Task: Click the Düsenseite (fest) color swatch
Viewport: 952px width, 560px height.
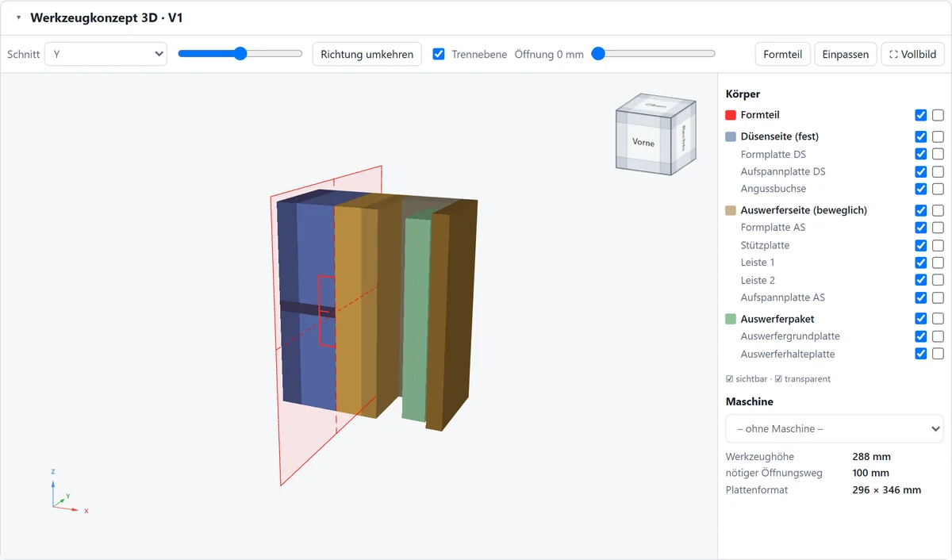Action: click(x=731, y=136)
